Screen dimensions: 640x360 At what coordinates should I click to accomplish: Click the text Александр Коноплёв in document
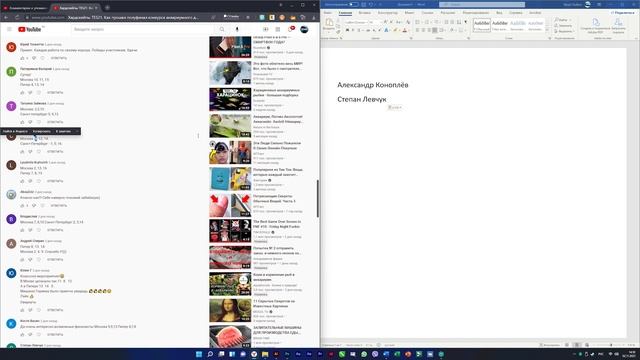[373, 85]
